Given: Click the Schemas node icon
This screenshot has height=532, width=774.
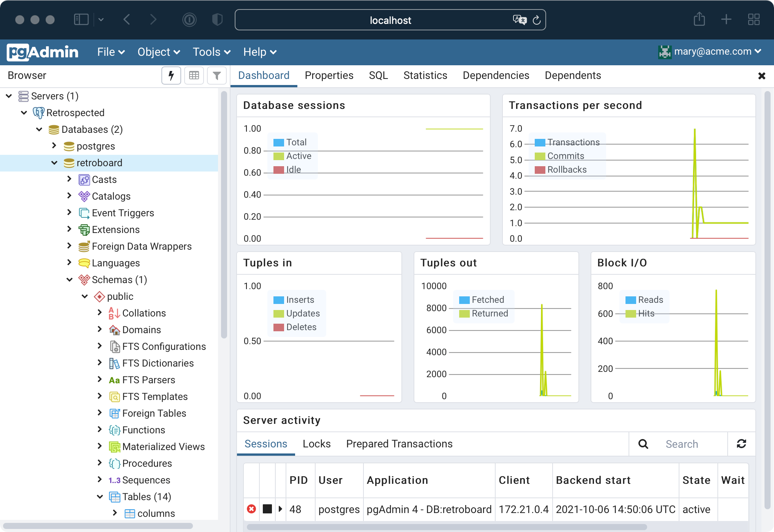Looking at the screenshot, I should (84, 280).
